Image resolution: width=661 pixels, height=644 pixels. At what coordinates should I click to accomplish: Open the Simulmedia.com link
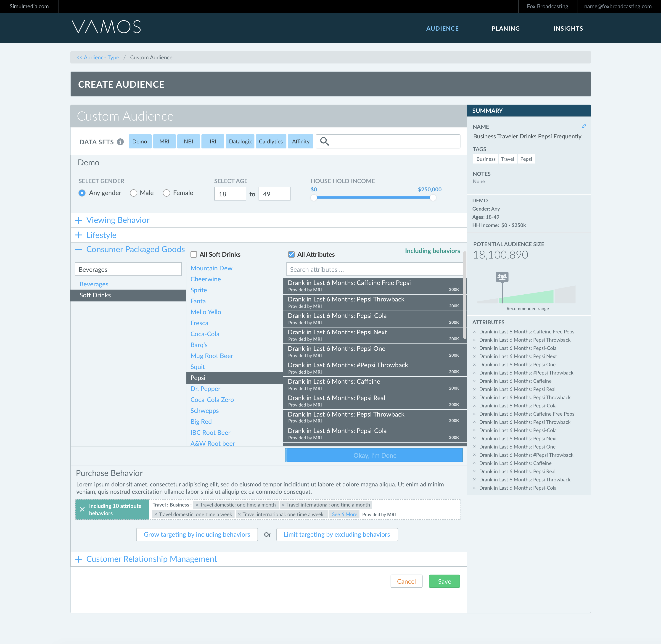29,6
